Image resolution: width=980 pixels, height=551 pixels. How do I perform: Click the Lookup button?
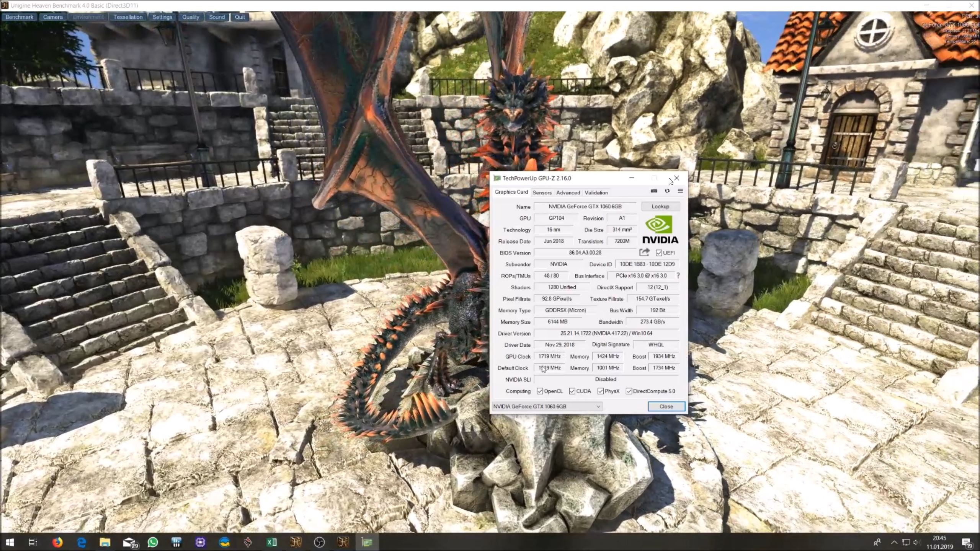click(x=660, y=207)
